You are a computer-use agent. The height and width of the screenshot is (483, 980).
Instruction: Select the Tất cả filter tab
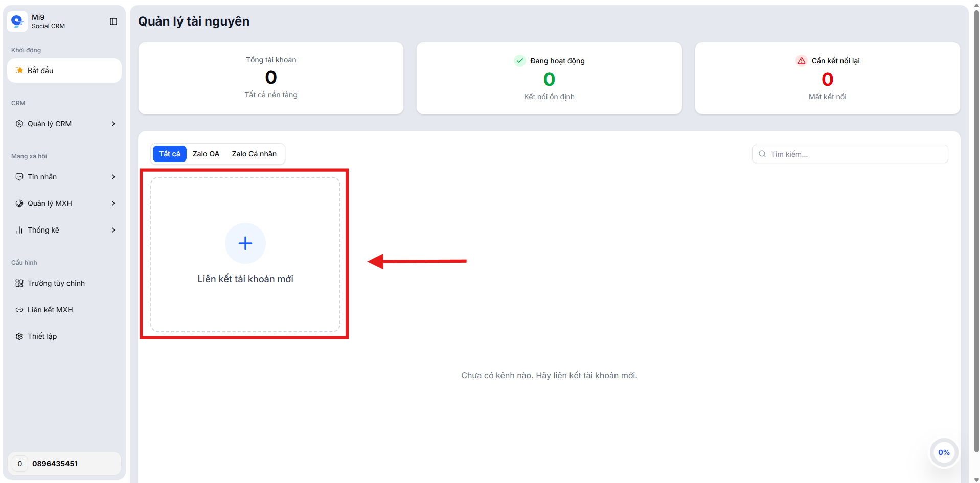pyautogui.click(x=169, y=154)
